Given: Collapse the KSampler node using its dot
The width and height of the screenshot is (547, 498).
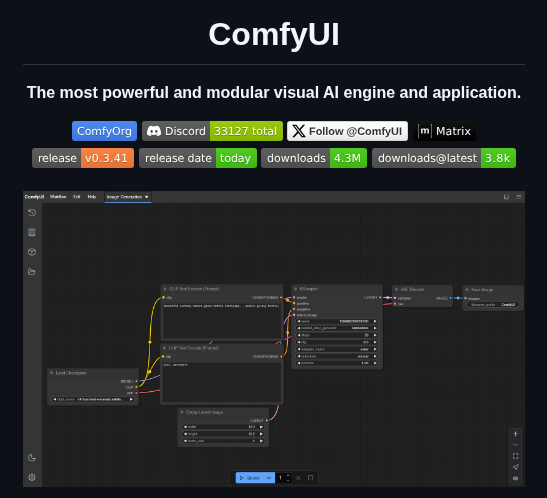Looking at the screenshot, I should pos(295,289).
